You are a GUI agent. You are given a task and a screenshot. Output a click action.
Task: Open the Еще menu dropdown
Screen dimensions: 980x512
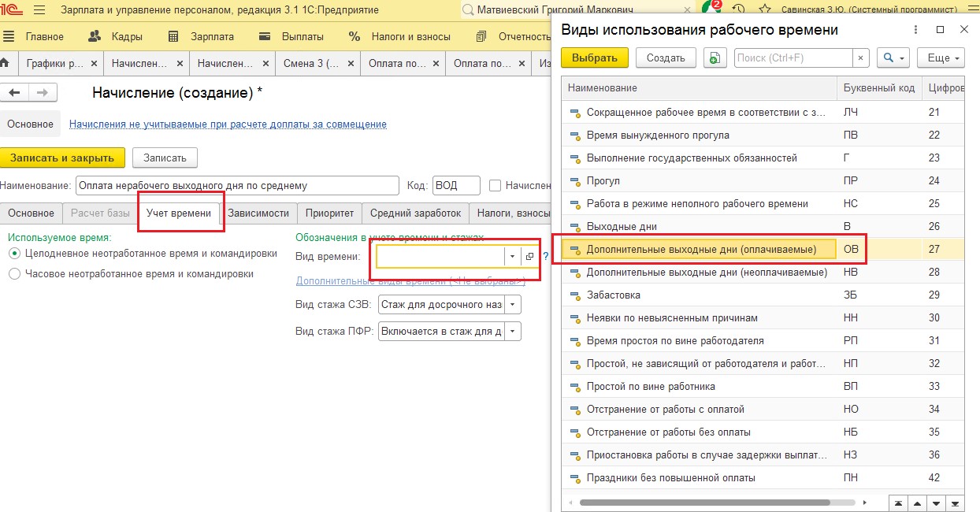coord(941,58)
